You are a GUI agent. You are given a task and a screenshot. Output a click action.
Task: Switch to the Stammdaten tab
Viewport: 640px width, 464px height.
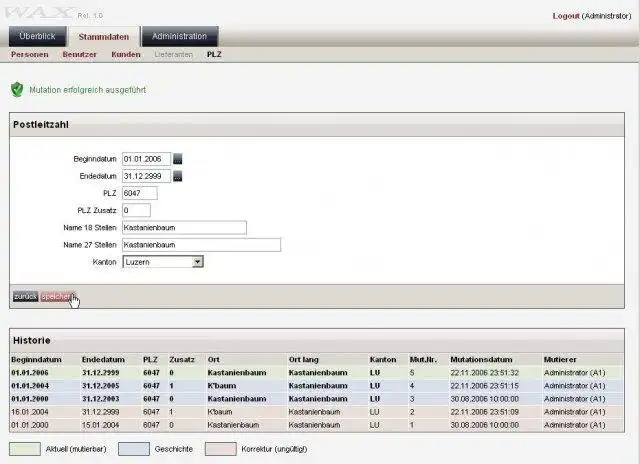pos(104,37)
